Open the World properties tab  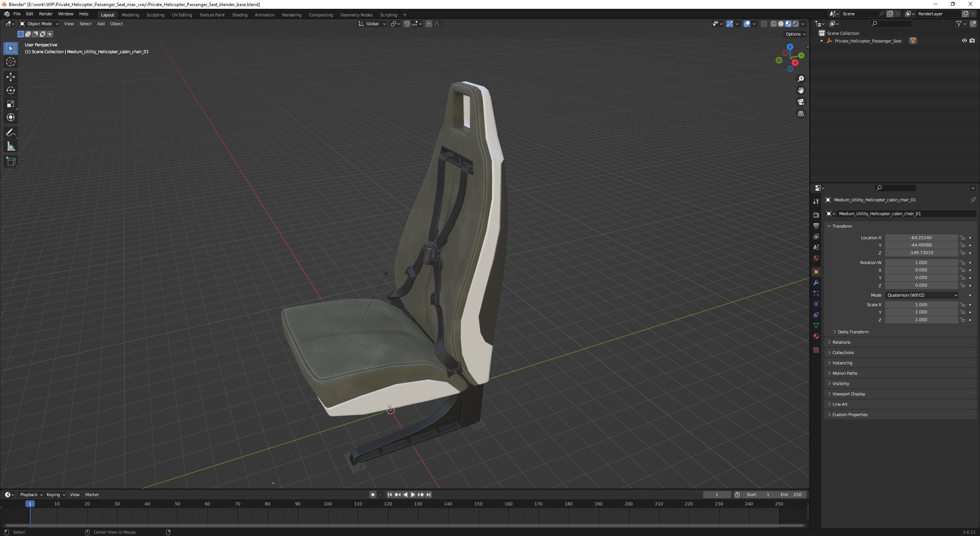(816, 258)
